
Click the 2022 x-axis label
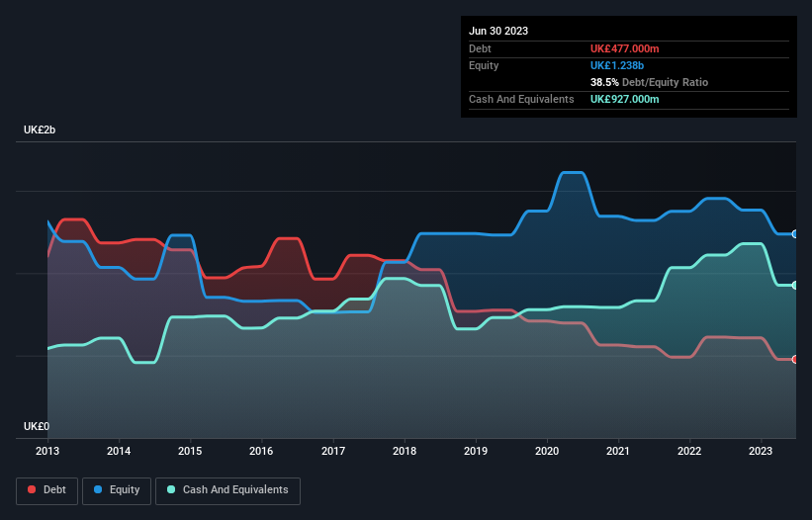click(689, 451)
